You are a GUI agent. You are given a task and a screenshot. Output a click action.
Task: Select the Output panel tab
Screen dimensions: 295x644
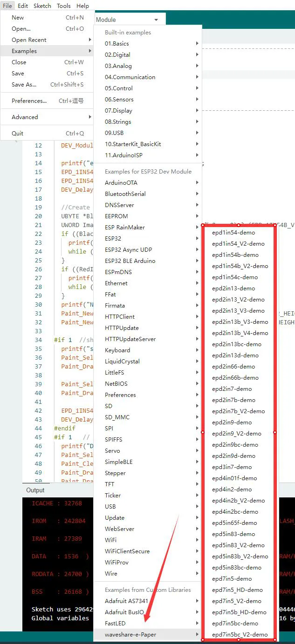click(x=35, y=490)
